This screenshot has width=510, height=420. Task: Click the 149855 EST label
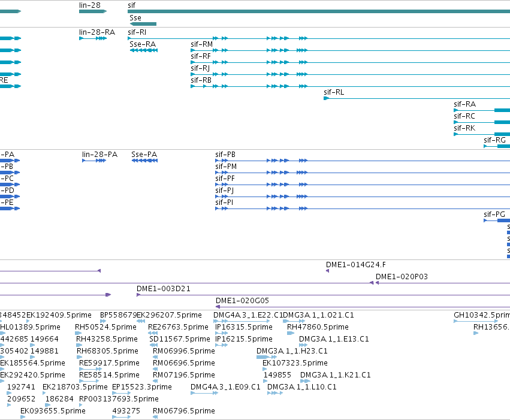[277, 375]
